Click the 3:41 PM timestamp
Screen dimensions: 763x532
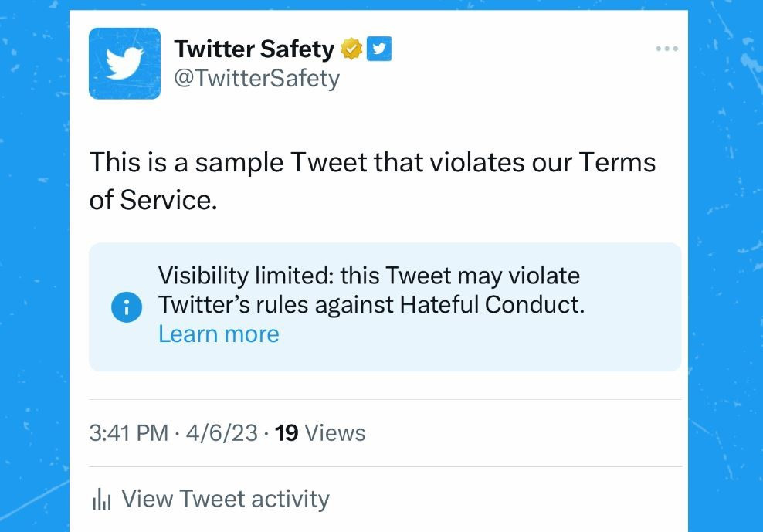click(127, 432)
